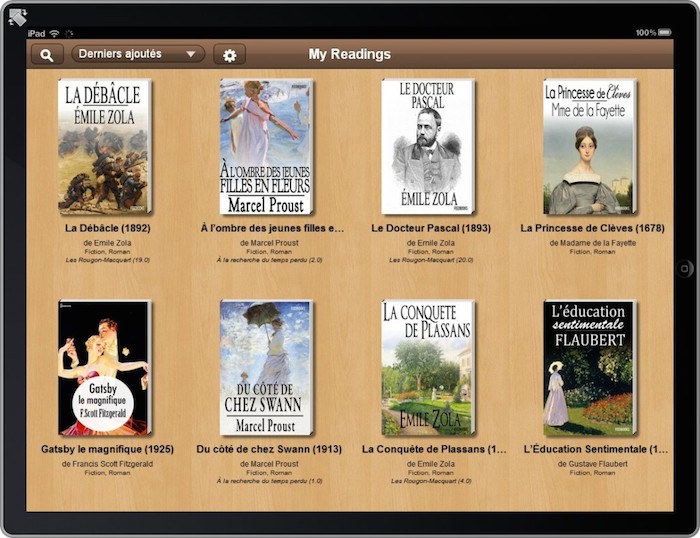Select truncated title L'Éducation Sentimentale
700x538 pixels.
(596, 449)
